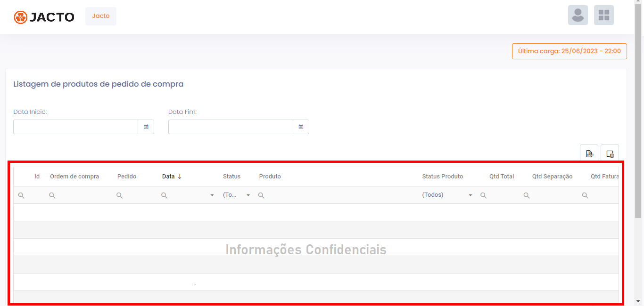Click search icon in Id filter cell
644x306 pixels.
tap(21, 195)
